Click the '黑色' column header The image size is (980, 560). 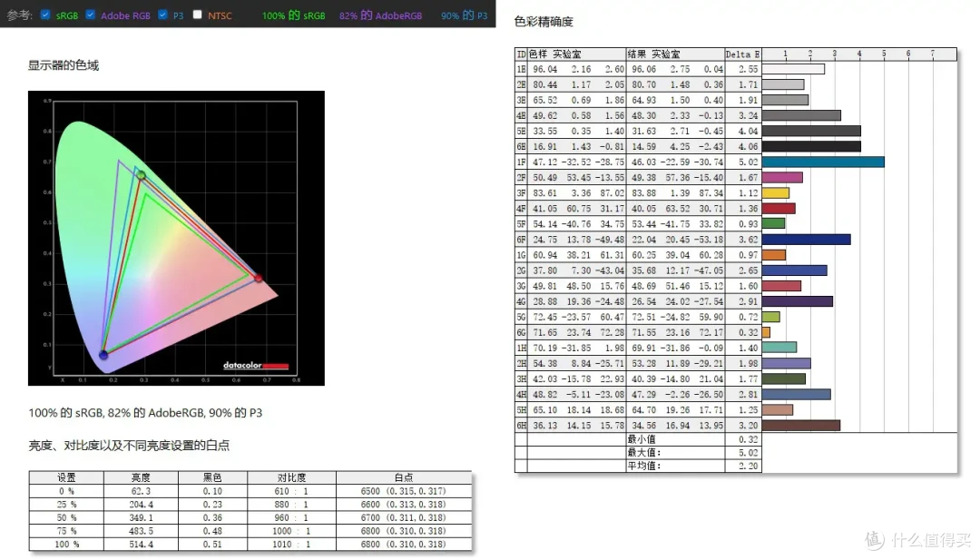(x=212, y=477)
